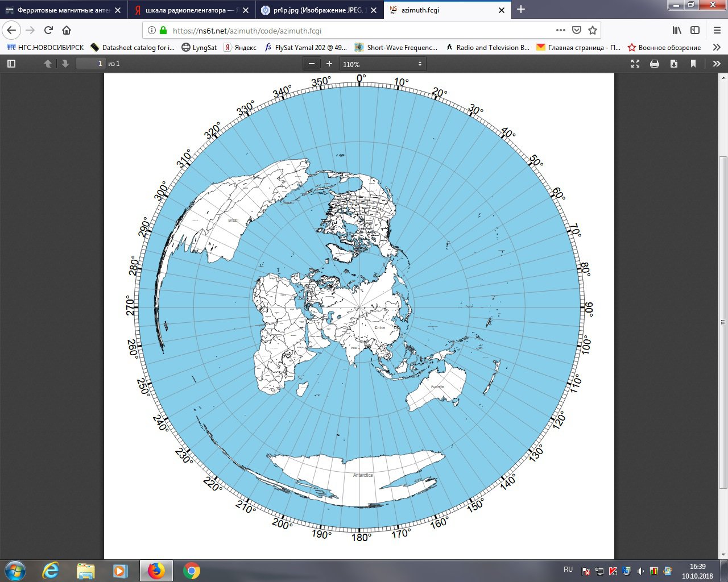Download the PDF document
The height and width of the screenshot is (582, 728).
[x=674, y=64]
